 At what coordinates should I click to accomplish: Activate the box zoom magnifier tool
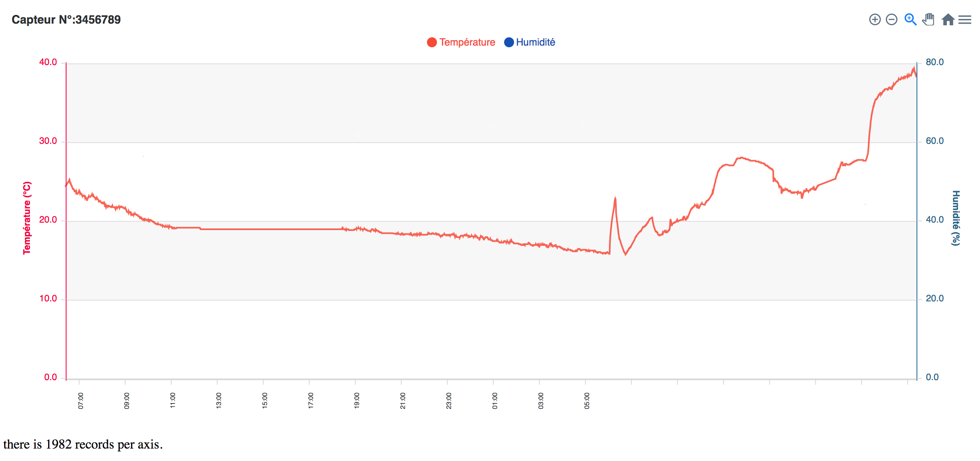tap(910, 19)
